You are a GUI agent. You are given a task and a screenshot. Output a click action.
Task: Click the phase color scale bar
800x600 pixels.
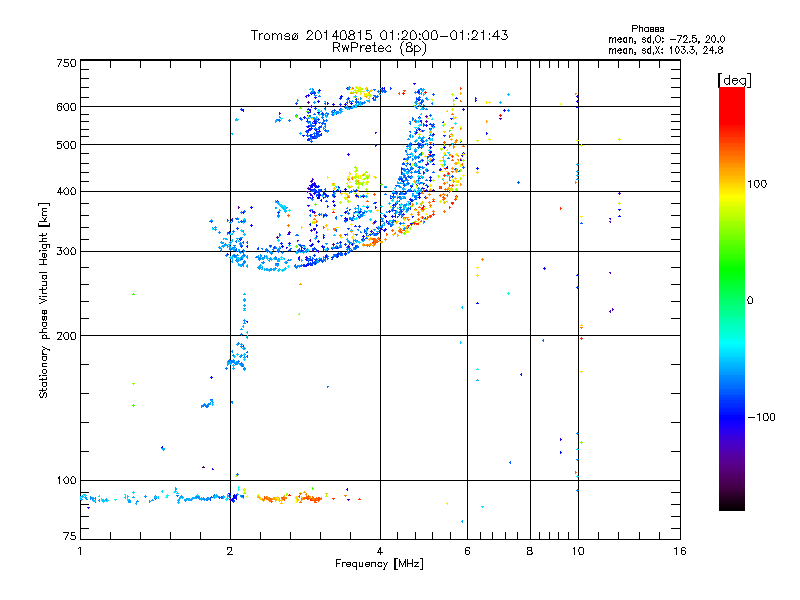point(732,299)
